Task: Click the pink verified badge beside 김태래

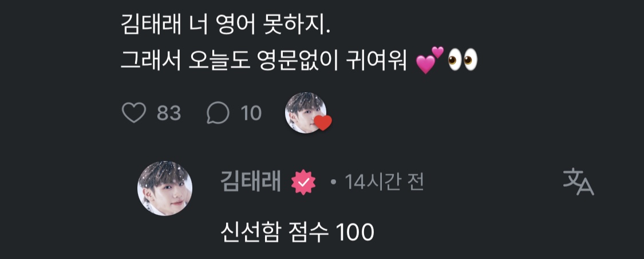Action: coord(303,182)
